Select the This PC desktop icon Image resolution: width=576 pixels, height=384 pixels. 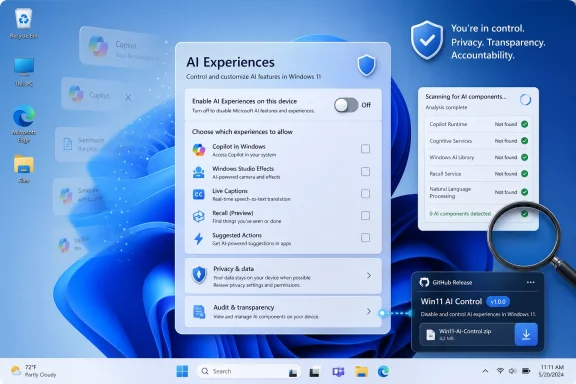[24, 72]
